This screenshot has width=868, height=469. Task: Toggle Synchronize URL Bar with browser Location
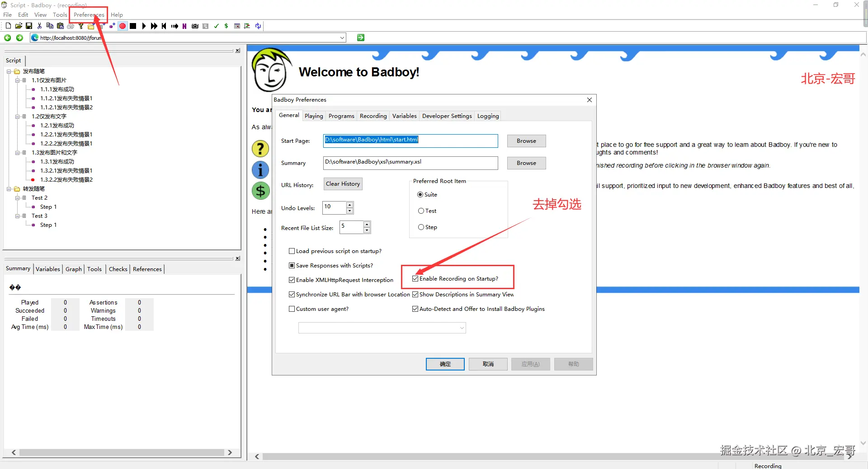click(x=292, y=295)
